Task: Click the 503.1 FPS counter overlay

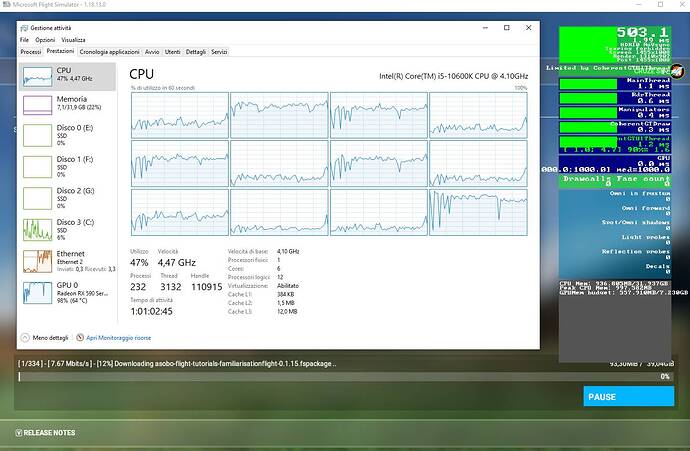Action: pos(642,32)
